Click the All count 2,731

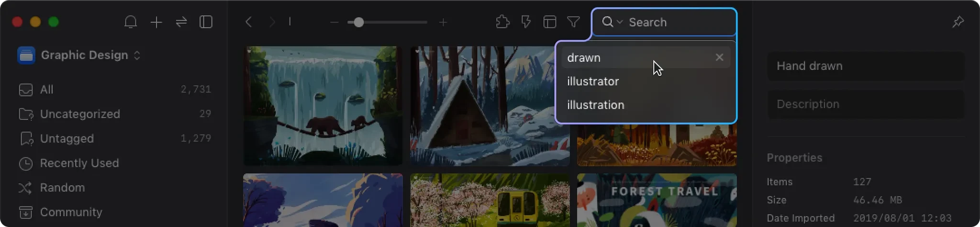(196, 90)
